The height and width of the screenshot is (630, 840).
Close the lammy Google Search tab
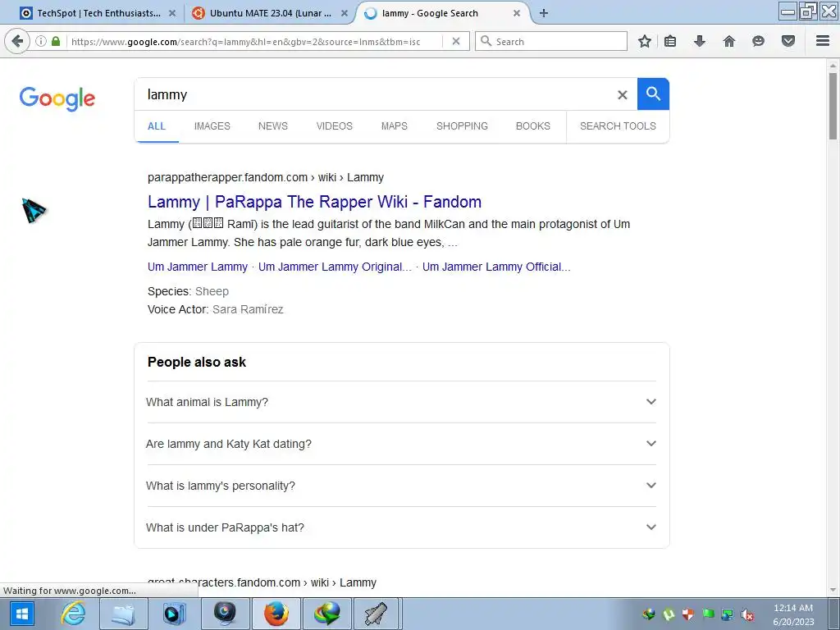pyautogui.click(x=517, y=13)
